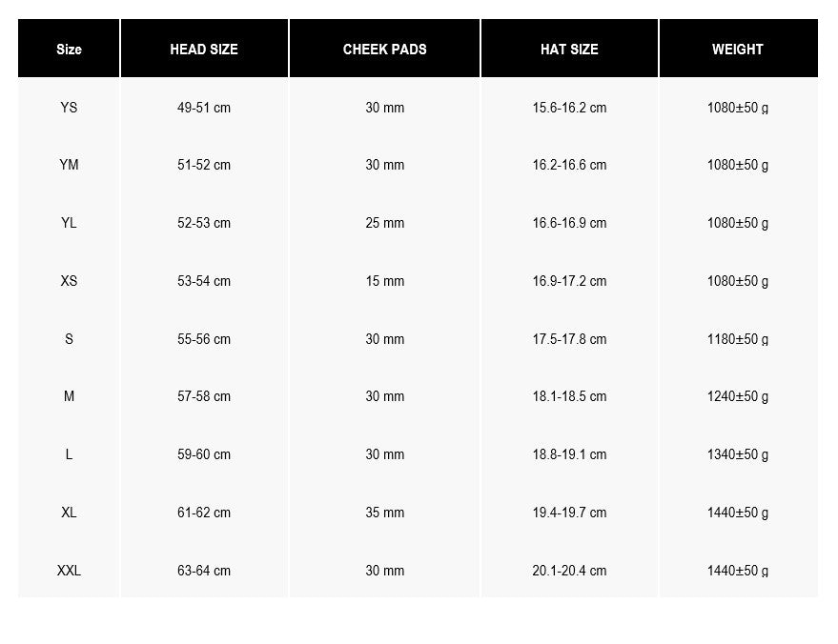
Task: Select the XXL size row label
Action: (x=69, y=571)
